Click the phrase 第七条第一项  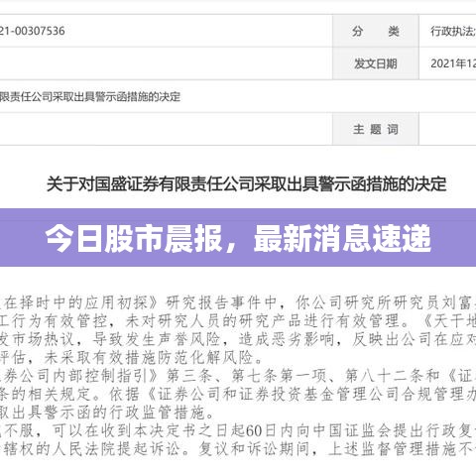click(279, 376)
